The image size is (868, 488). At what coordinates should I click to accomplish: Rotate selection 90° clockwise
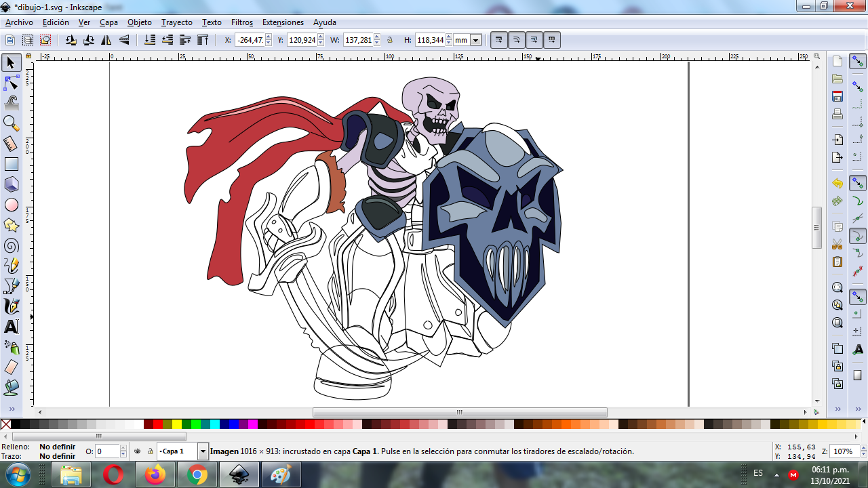pos(89,40)
